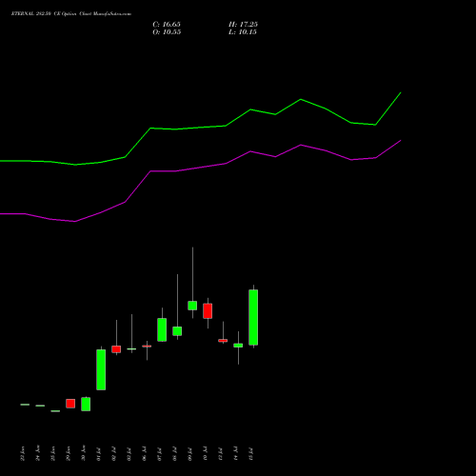
Task: Click the close value 'C: 16.65'
Action: click(x=167, y=25)
